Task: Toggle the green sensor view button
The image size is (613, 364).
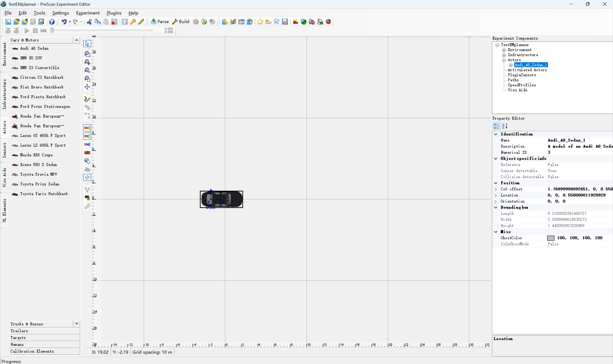Action: (x=87, y=136)
